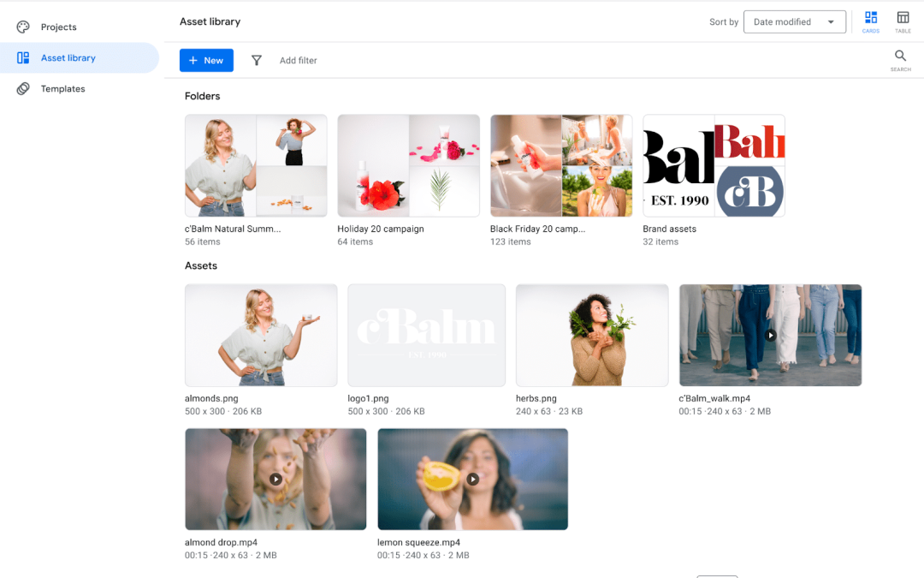924x578 pixels.
Task: Open search with the magnifier icon
Action: coord(900,56)
